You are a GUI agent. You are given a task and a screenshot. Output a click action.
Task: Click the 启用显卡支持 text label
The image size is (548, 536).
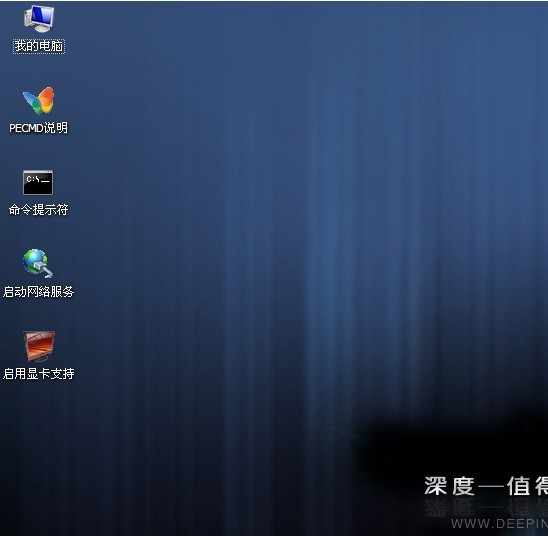click(38, 374)
